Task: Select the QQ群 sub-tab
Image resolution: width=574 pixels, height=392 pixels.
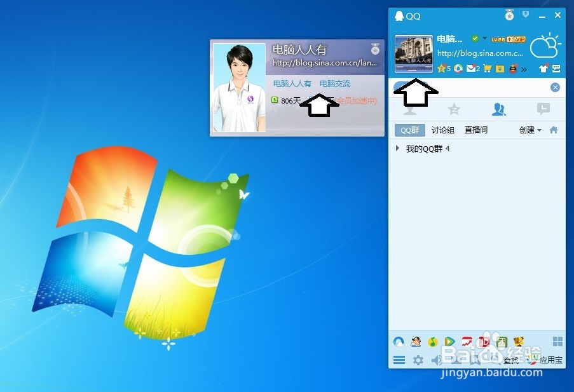Action: (409, 130)
